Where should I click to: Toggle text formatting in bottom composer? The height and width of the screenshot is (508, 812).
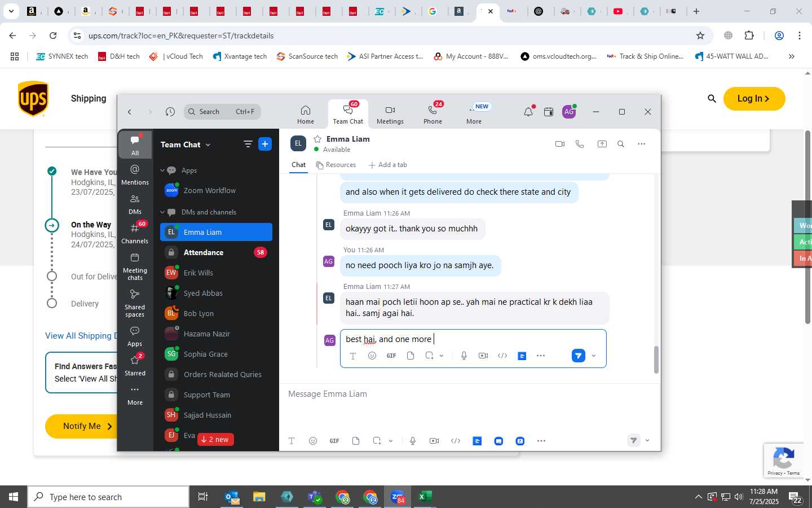pyautogui.click(x=292, y=441)
